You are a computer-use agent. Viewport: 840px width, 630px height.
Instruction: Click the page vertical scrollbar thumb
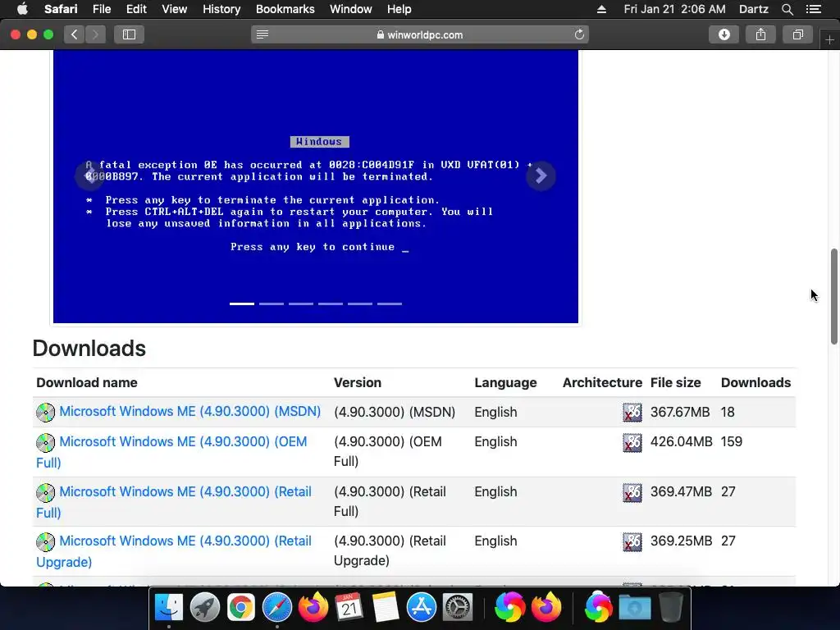pyautogui.click(x=834, y=296)
